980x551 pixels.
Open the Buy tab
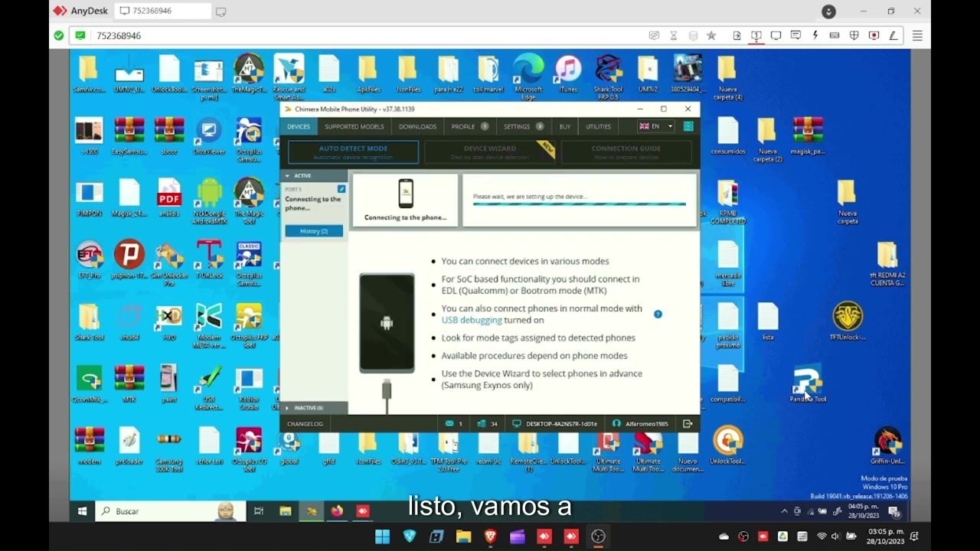pos(565,126)
